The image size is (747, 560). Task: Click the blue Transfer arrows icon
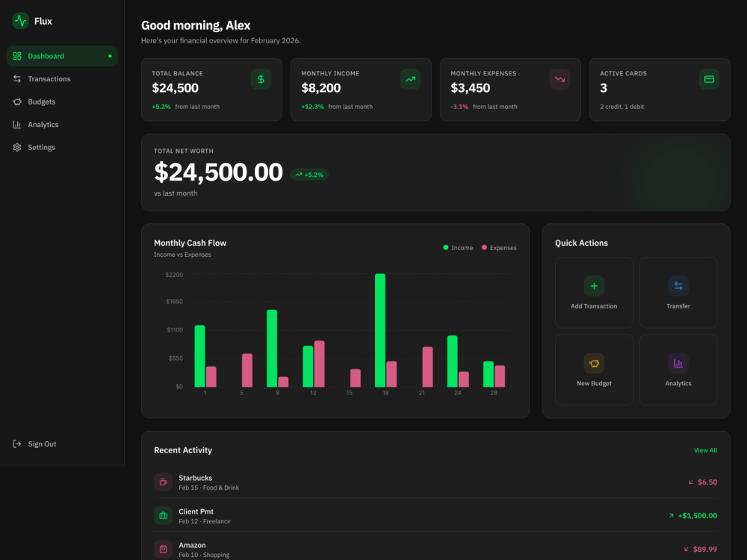(x=678, y=286)
